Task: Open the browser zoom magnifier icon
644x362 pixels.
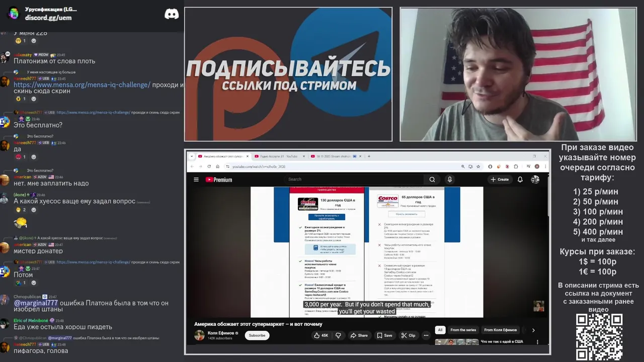Action: pyautogui.click(x=463, y=166)
